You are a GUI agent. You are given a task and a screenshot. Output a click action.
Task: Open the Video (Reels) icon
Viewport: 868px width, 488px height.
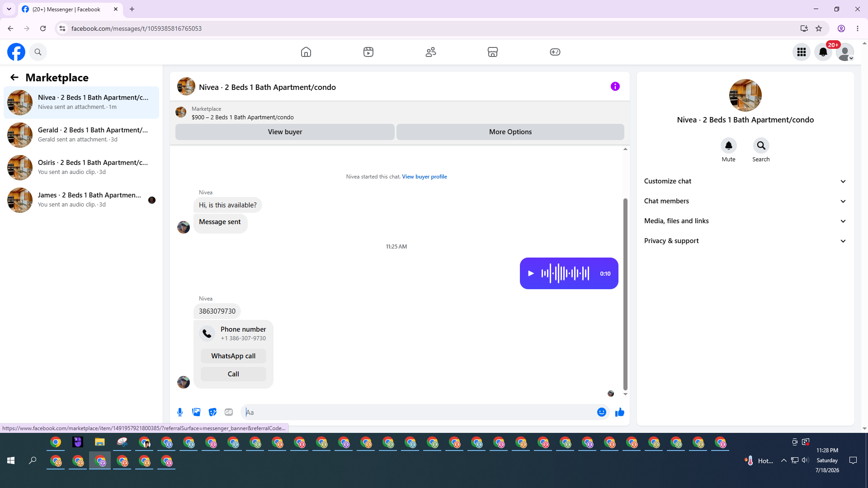click(x=368, y=52)
